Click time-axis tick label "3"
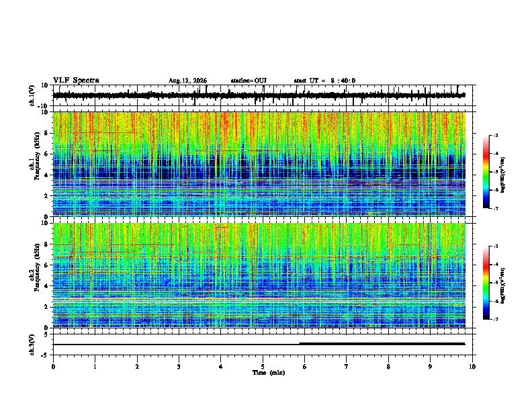The height and width of the screenshot is (411, 532). (x=179, y=367)
